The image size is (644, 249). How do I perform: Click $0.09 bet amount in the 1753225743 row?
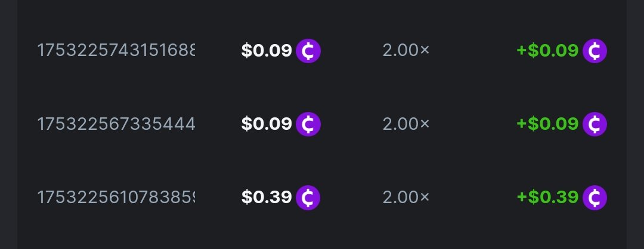[267, 51]
